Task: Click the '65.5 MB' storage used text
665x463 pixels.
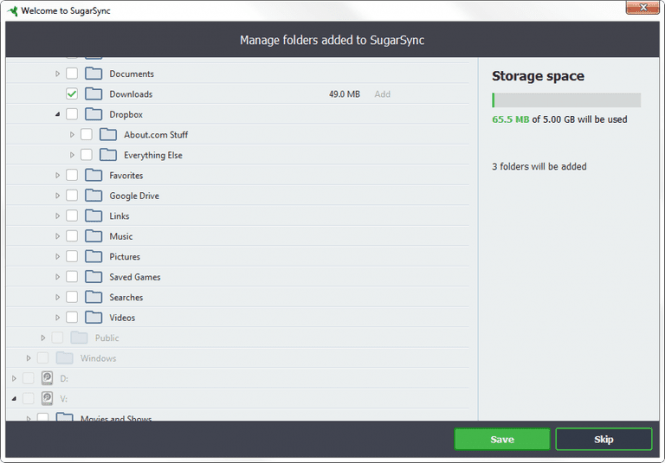Action: (x=511, y=120)
